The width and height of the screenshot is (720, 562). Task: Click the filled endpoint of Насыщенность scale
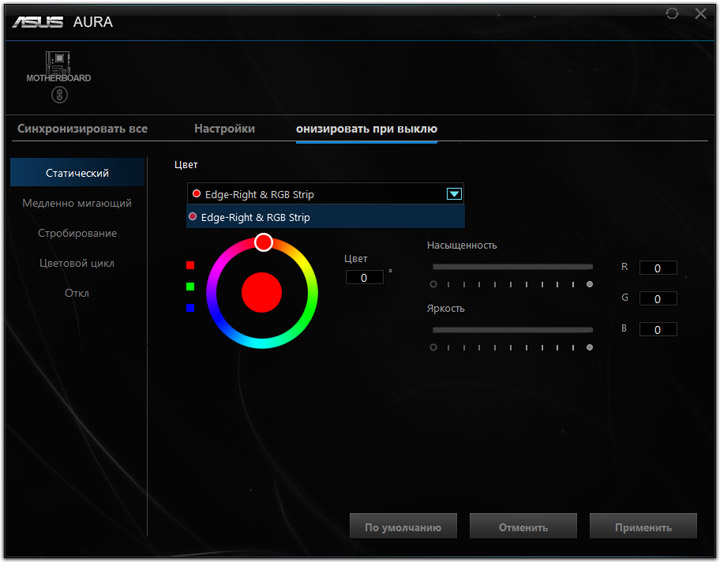[x=590, y=284]
